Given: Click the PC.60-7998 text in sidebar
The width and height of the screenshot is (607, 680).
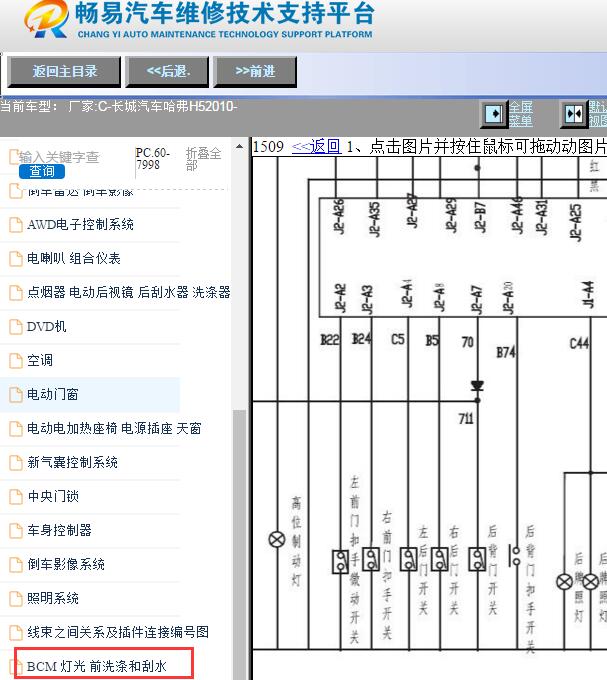Looking at the screenshot, I should [x=152, y=159].
